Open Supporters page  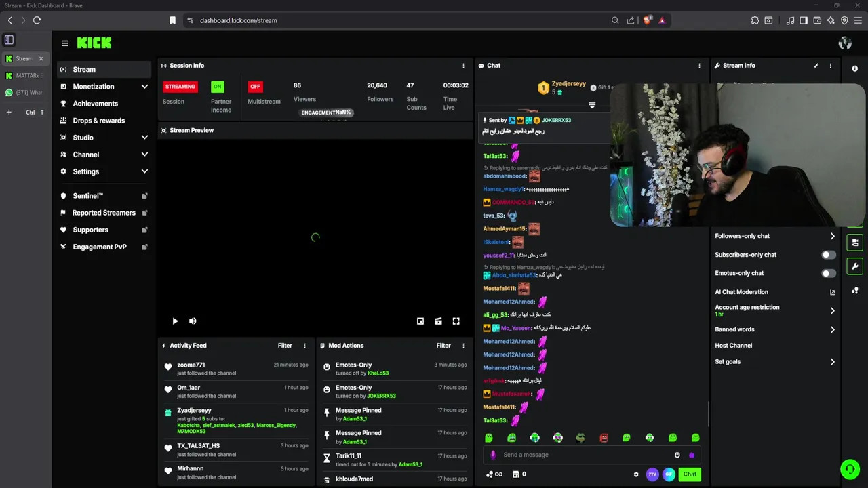point(104,230)
